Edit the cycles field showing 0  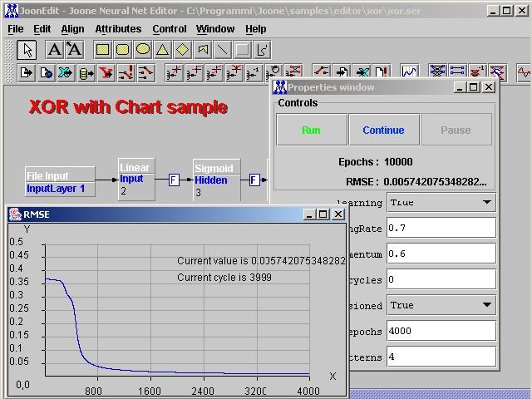point(441,279)
